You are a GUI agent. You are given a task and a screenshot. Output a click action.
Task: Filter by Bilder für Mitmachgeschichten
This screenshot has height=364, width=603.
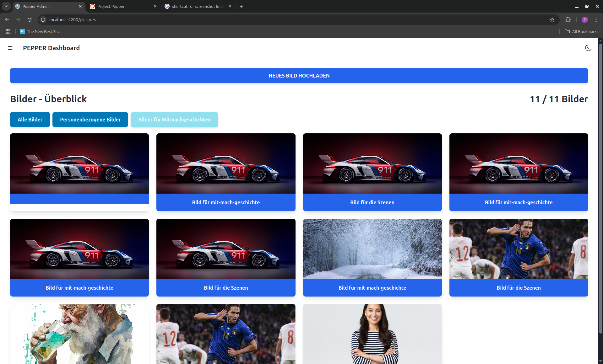click(x=174, y=120)
